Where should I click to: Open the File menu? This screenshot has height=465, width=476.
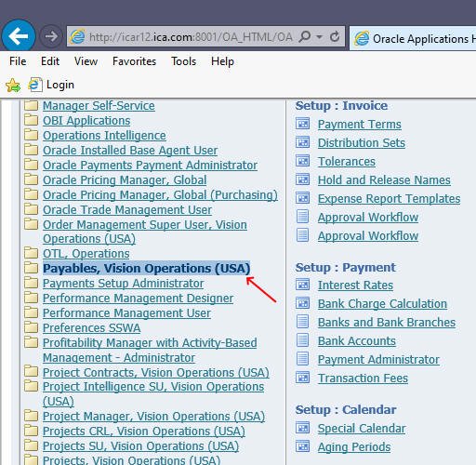point(18,61)
